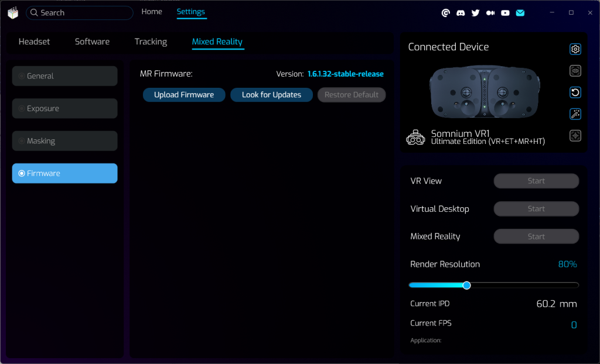Click the restart device circular arrow icon
Image resolution: width=600 pixels, height=364 pixels.
click(x=575, y=92)
